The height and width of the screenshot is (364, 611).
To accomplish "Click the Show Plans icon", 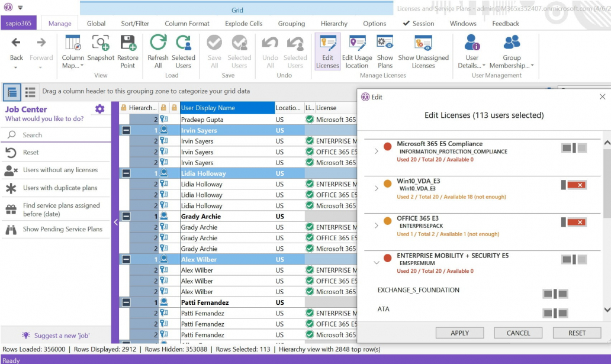I will pyautogui.click(x=385, y=51).
